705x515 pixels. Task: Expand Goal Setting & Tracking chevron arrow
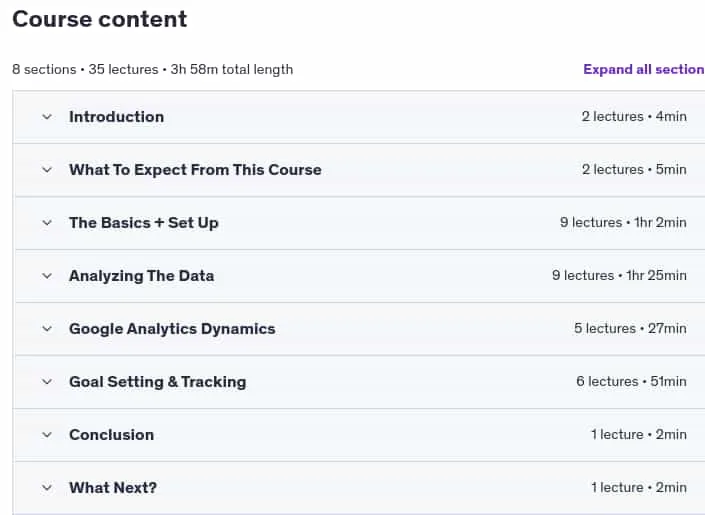(47, 382)
